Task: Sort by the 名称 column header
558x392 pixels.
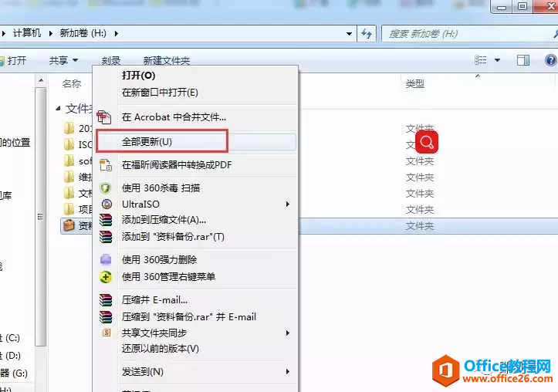Action: point(72,84)
